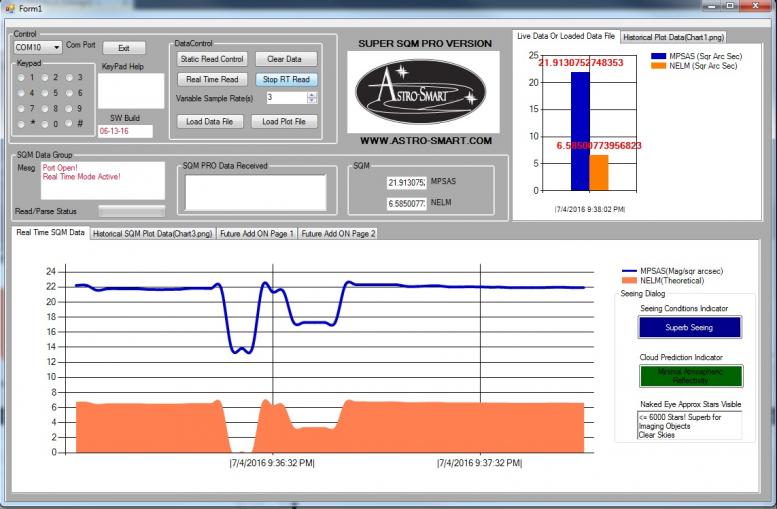
Task: Click the Form1 window icon
Action: tap(9, 8)
